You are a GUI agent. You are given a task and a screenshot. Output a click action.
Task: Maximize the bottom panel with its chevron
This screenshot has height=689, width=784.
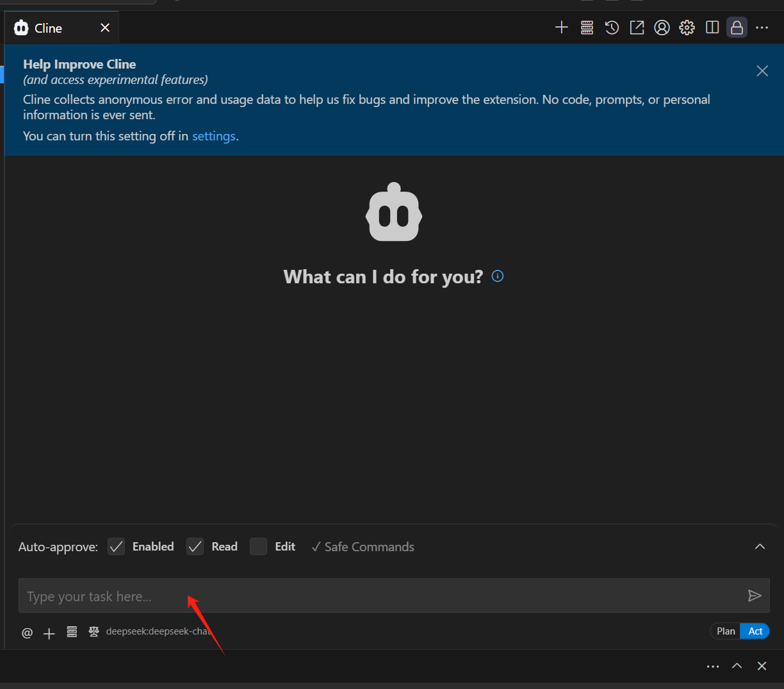click(737, 666)
